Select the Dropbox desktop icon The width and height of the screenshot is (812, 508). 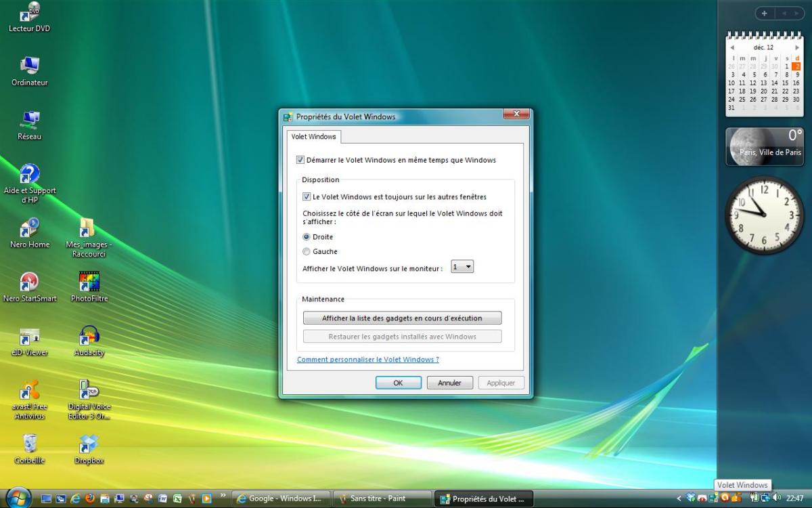click(89, 450)
